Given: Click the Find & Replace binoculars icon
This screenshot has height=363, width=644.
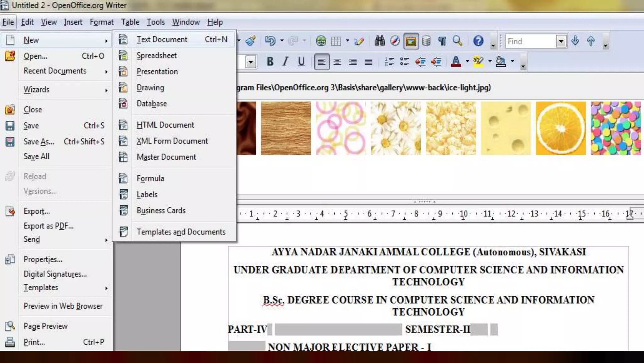Looking at the screenshot, I should coord(380,41).
